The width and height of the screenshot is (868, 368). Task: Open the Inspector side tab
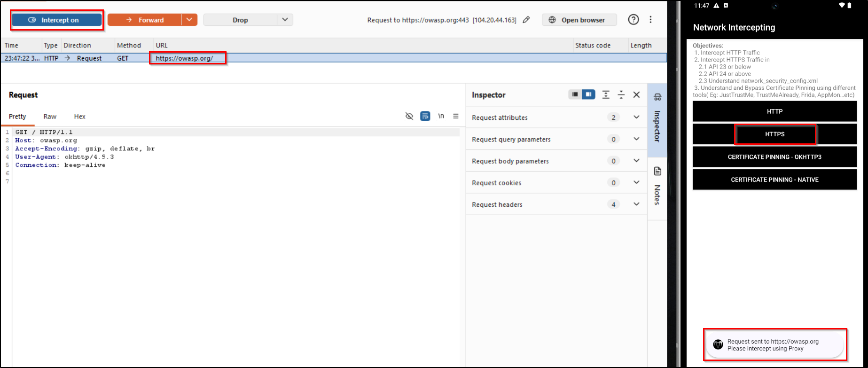tap(657, 120)
